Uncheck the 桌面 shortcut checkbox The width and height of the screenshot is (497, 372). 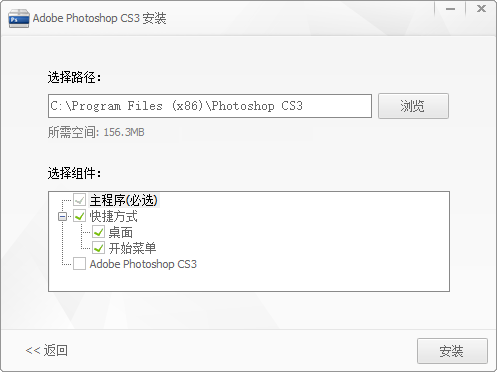pyautogui.click(x=98, y=232)
